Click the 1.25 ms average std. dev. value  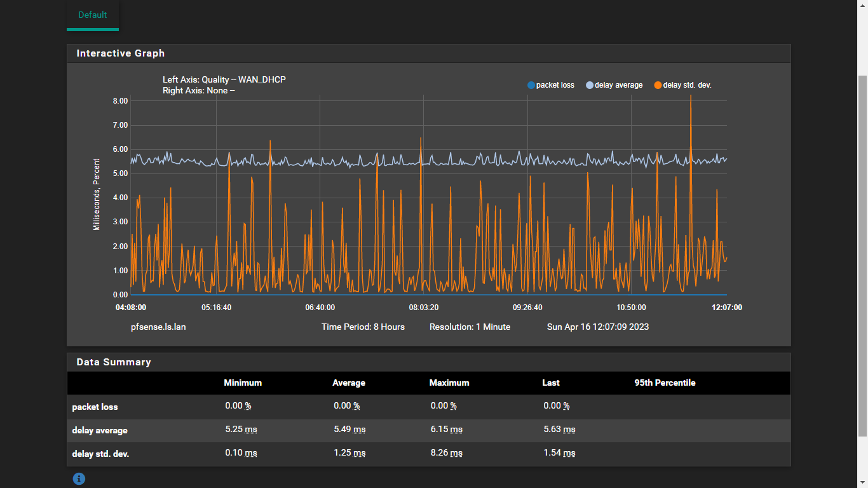[x=349, y=453]
